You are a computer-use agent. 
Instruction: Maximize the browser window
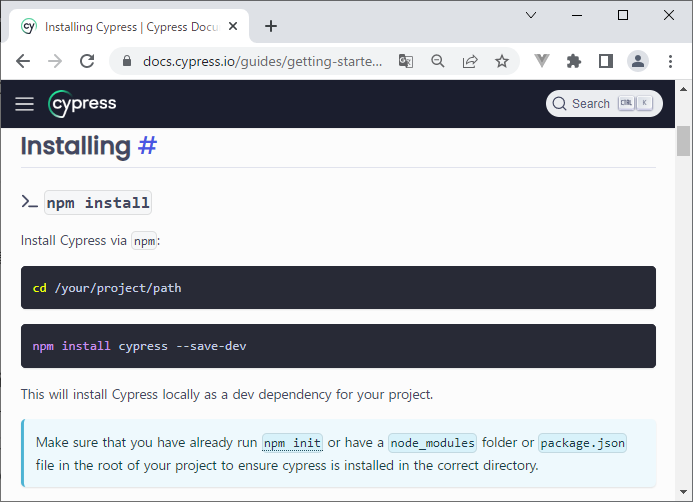tap(623, 15)
